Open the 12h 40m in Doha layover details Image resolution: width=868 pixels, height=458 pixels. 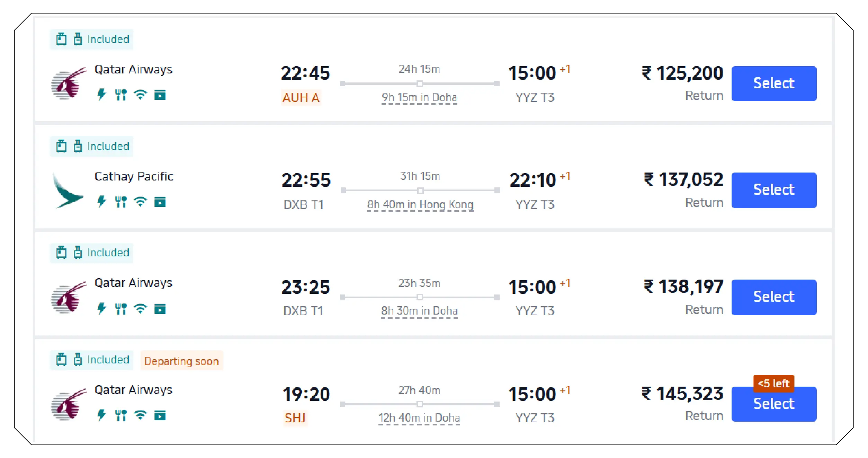coord(419,418)
